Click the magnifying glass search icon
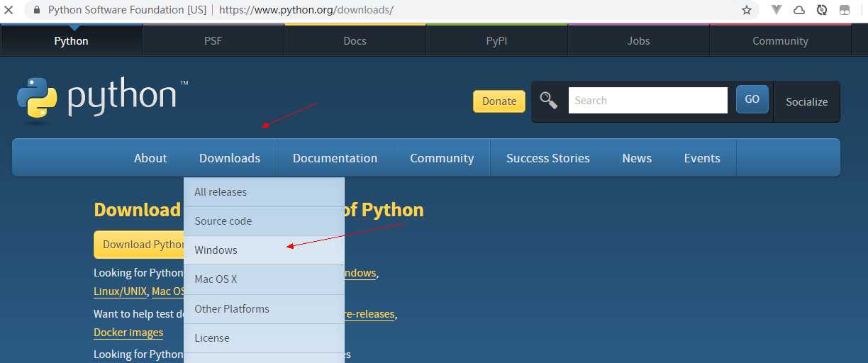Viewport: 868px width, 363px height. tap(548, 100)
